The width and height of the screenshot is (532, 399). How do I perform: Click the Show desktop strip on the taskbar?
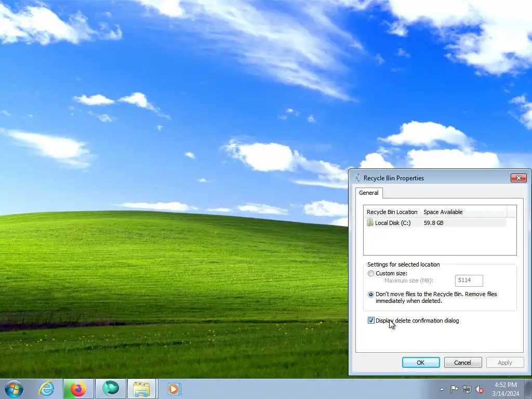[528, 389]
